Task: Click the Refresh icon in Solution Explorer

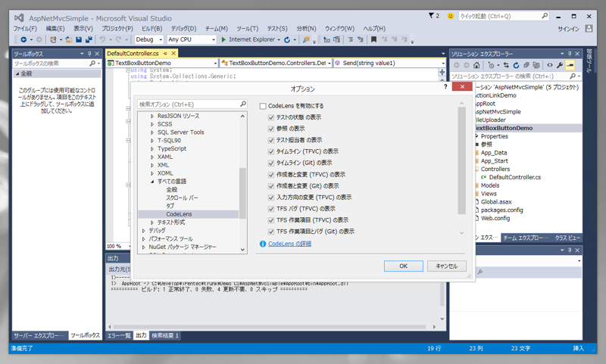Action: click(516, 65)
